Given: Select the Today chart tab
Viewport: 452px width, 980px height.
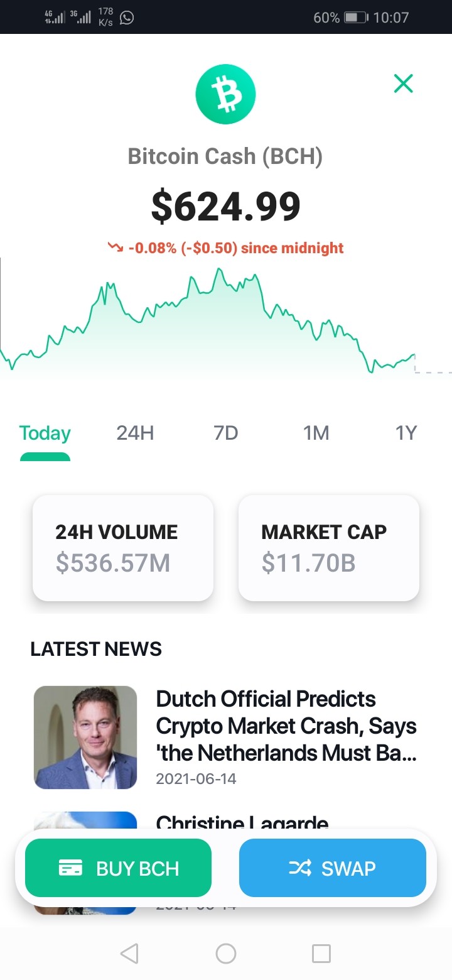Looking at the screenshot, I should click(45, 433).
